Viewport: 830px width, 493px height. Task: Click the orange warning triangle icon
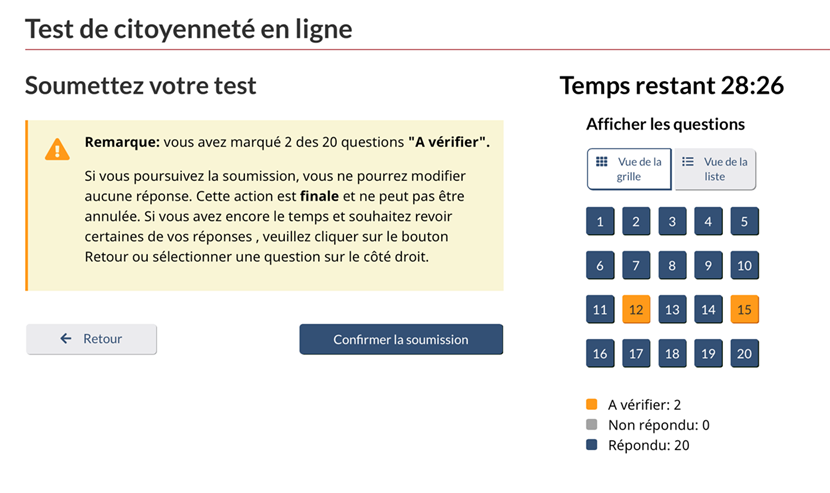pyautogui.click(x=57, y=150)
